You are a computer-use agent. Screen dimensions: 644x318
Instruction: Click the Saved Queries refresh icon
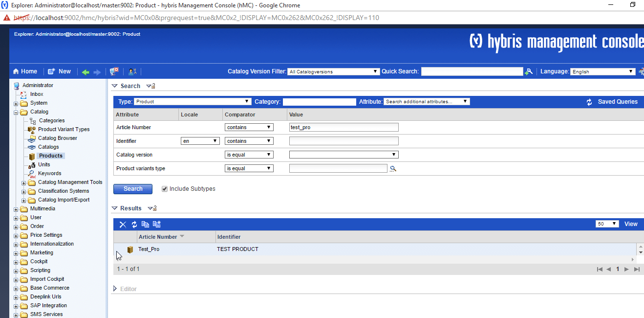pyautogui.click(x=589, y=102)
